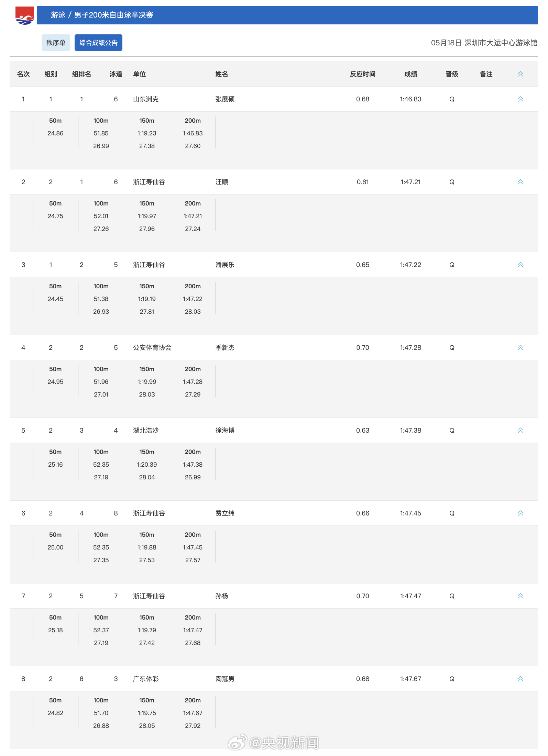This screenshot has height=756, width=548.
Task: Click the 游泳 breadcrumb in the blue header
Action: pyautogui.click(x=58, y=15)
